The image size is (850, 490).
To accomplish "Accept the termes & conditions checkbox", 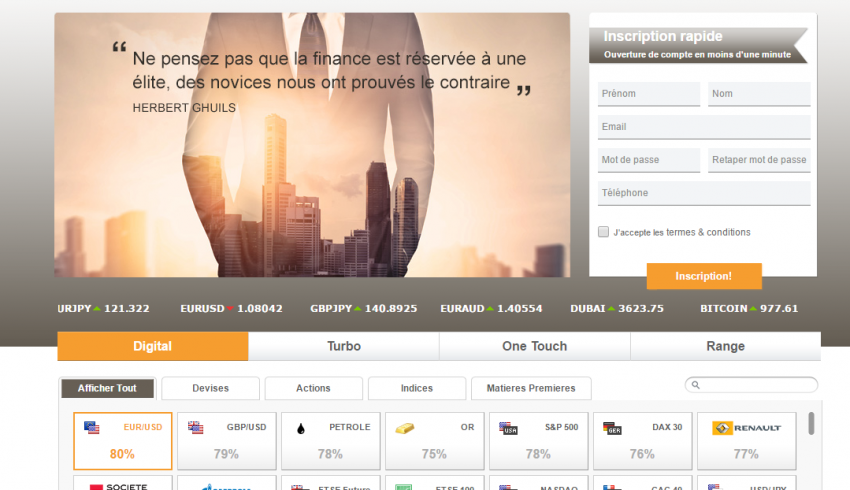I will [x=603, y=232].
